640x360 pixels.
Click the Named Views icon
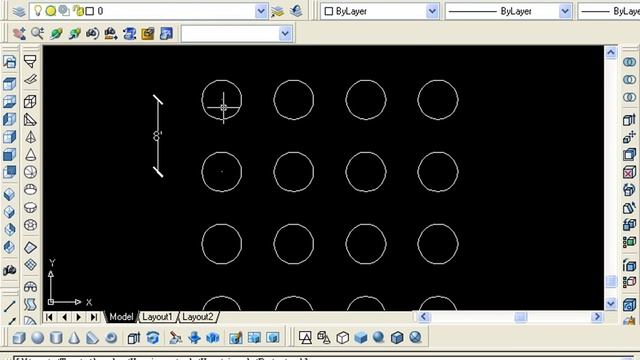click(x=9, y=62)
